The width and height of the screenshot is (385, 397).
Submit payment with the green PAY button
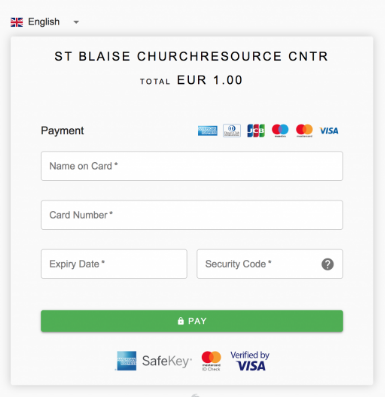pos(192,321)
